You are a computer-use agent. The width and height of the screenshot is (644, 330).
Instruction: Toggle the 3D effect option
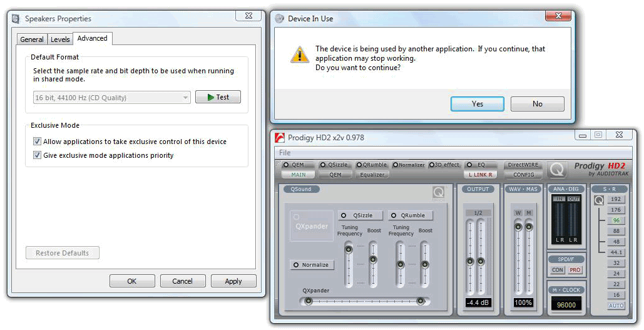(444, 165)
